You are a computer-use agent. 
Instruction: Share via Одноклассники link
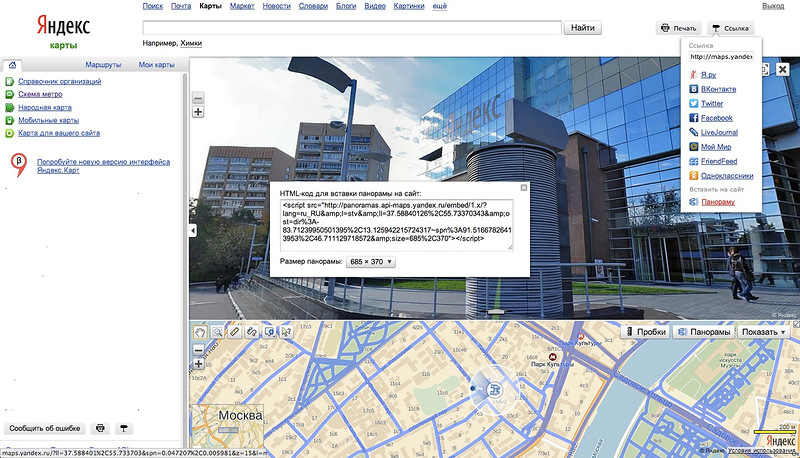pyautogui.click(x=727, y=175)
